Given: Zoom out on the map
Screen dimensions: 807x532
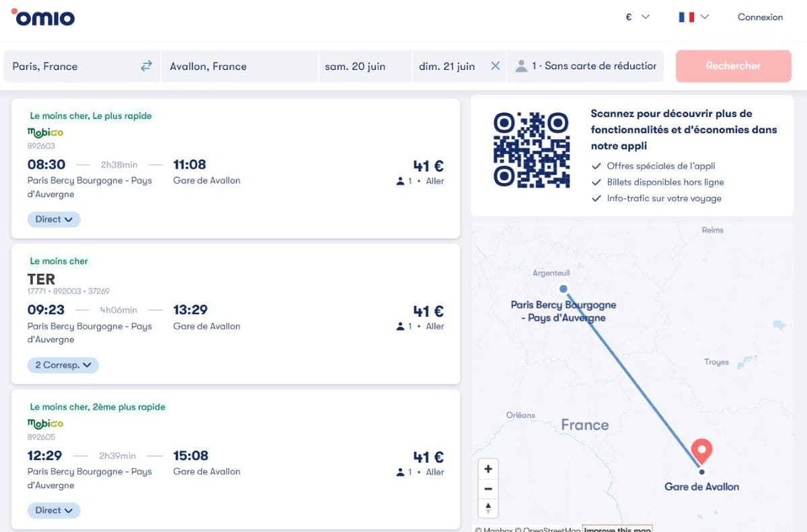Looking at the screenshot, I should pyautogui.click(x=488, y=489).
